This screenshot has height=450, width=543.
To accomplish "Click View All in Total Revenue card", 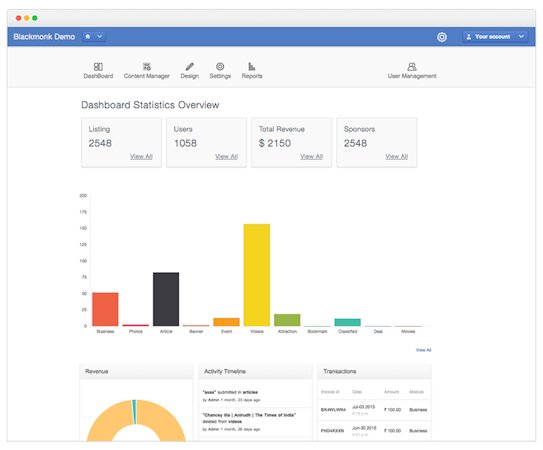I will tap(312, 157).
